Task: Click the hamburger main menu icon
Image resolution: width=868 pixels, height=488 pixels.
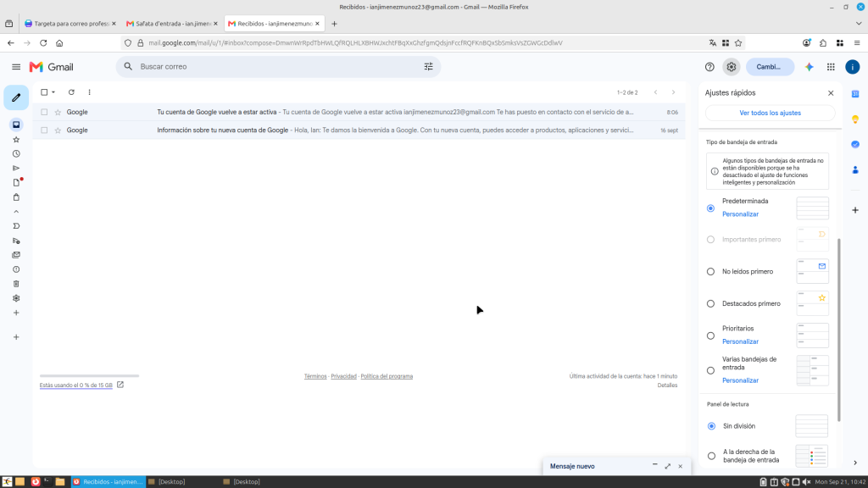Action: coord(16,67)
